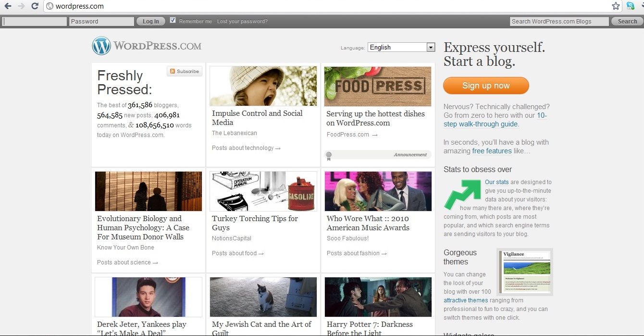
Task: Open Derek Jeter, Yankees play post title
Action: [142, 328]
